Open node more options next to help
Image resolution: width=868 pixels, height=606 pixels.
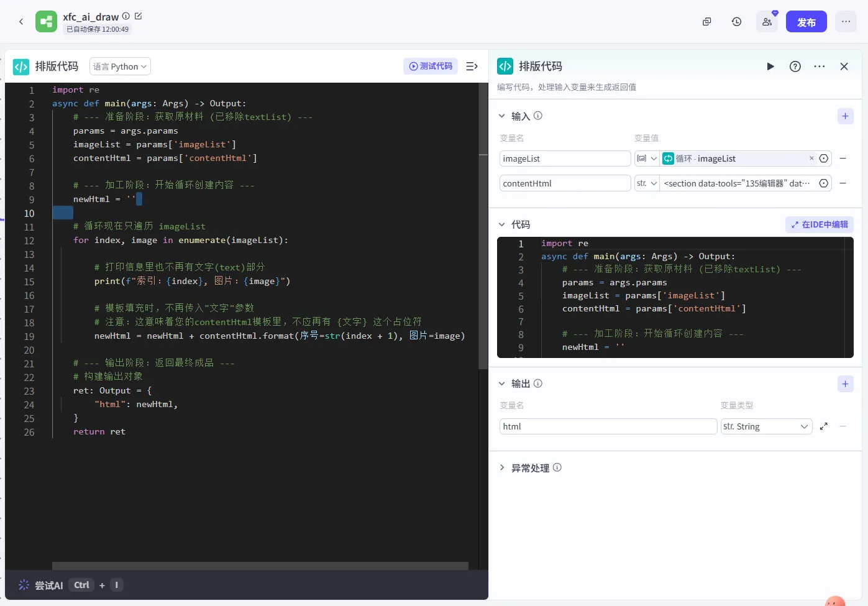coord(820,67)
